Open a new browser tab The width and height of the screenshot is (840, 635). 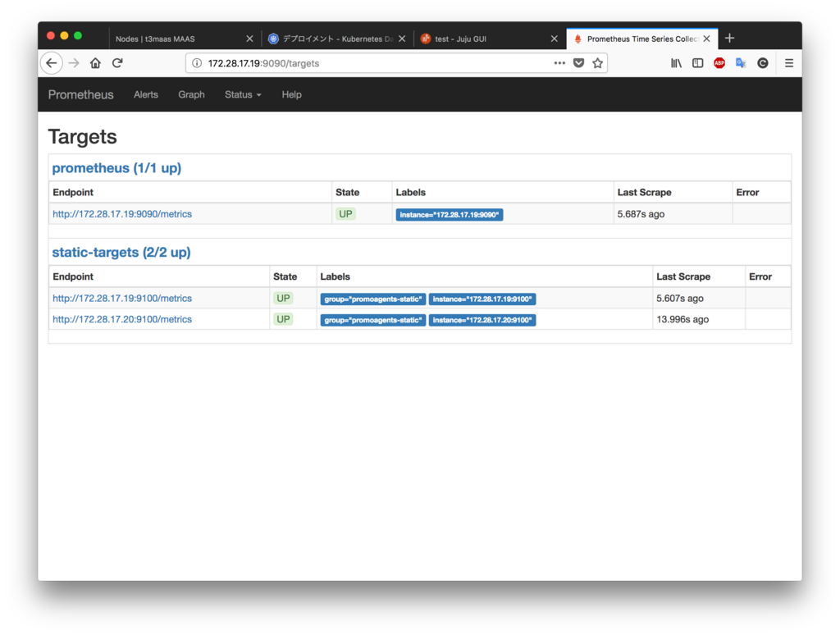[729, 38]
